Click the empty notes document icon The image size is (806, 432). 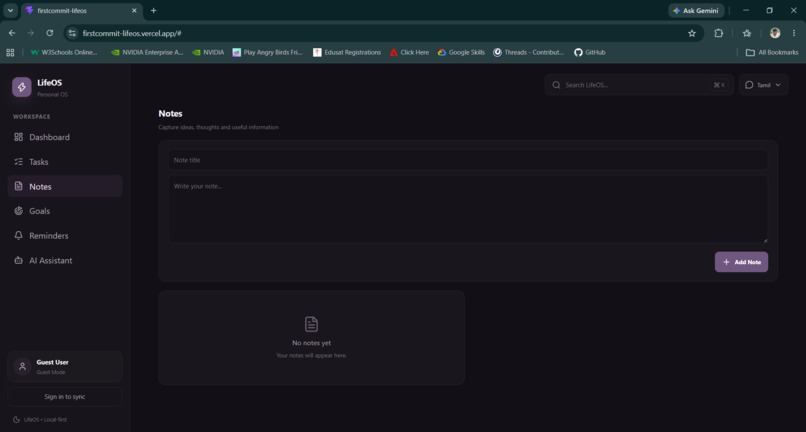point(312,324)
